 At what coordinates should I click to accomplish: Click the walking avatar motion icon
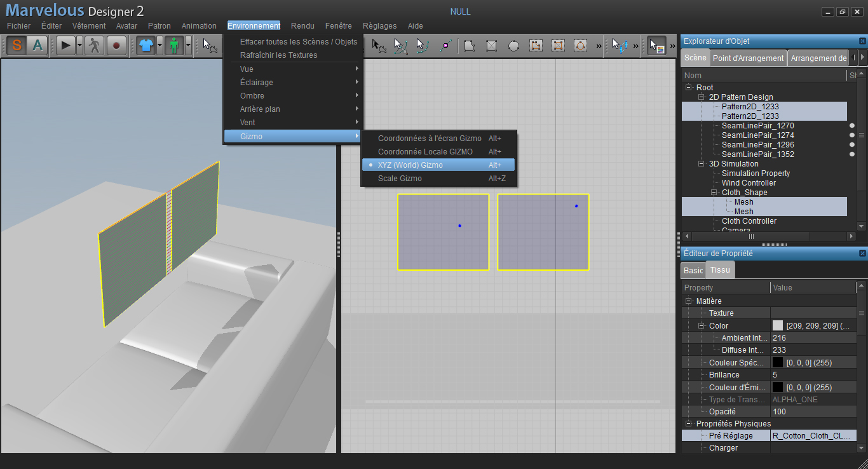click(95, 45)
